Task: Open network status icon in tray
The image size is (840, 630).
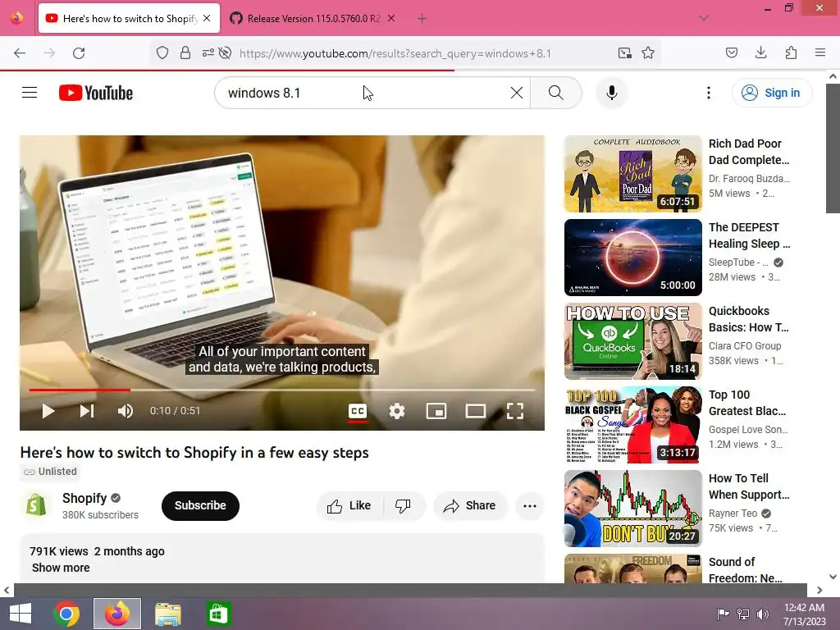Action: coord(743,614)
